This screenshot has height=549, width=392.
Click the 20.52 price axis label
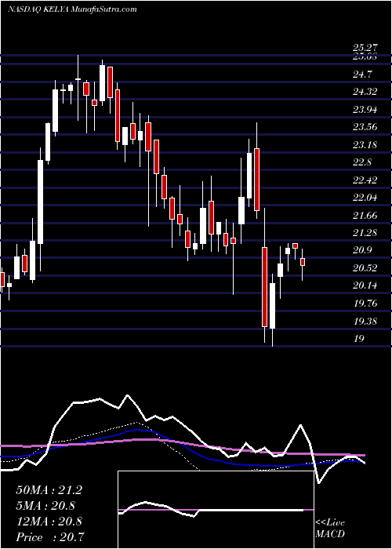(365, 268)
